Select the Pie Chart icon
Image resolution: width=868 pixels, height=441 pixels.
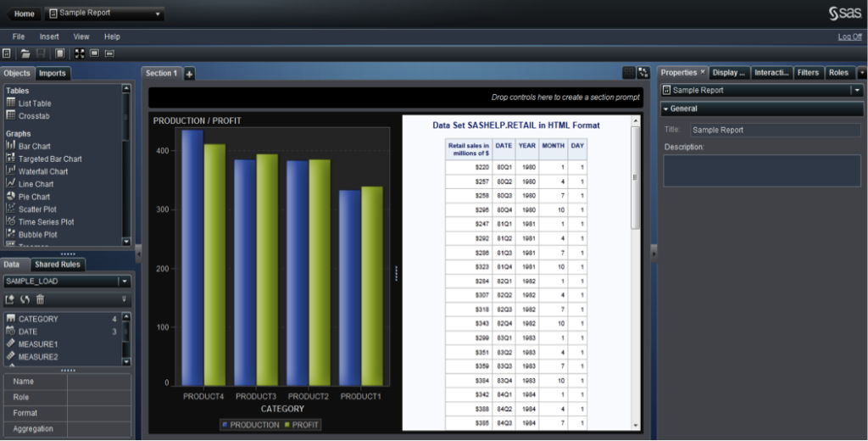click(x=10, y=196)
